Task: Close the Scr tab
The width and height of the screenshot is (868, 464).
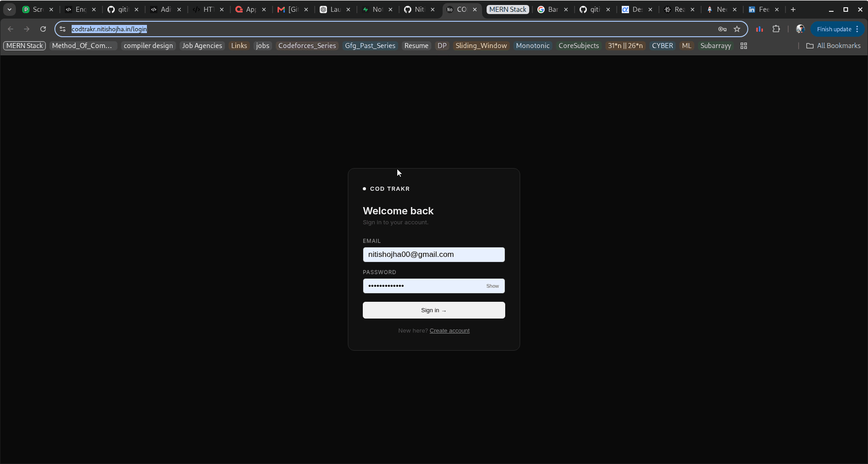Action: pyautogui.click(x=51, y=10)
